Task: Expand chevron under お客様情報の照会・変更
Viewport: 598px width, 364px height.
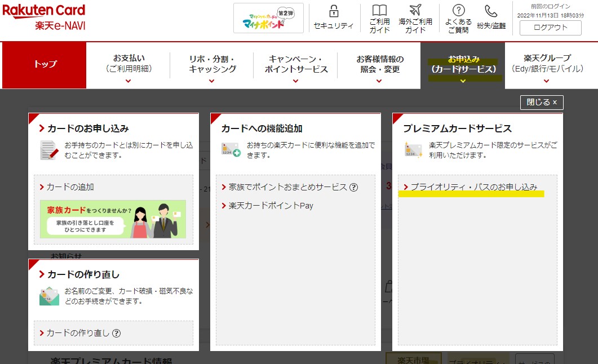Action: [379, 81]
